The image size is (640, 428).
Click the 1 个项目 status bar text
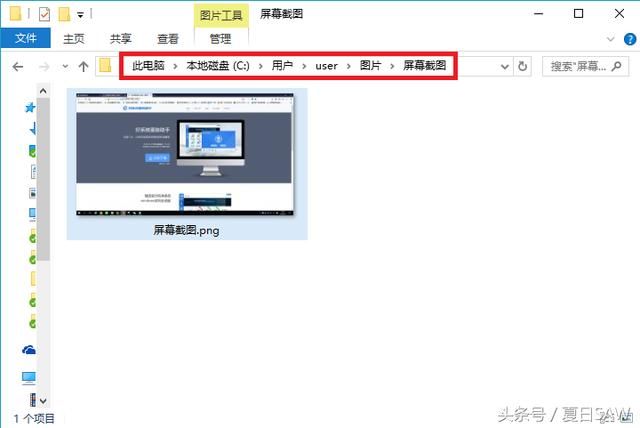point(34,419)
